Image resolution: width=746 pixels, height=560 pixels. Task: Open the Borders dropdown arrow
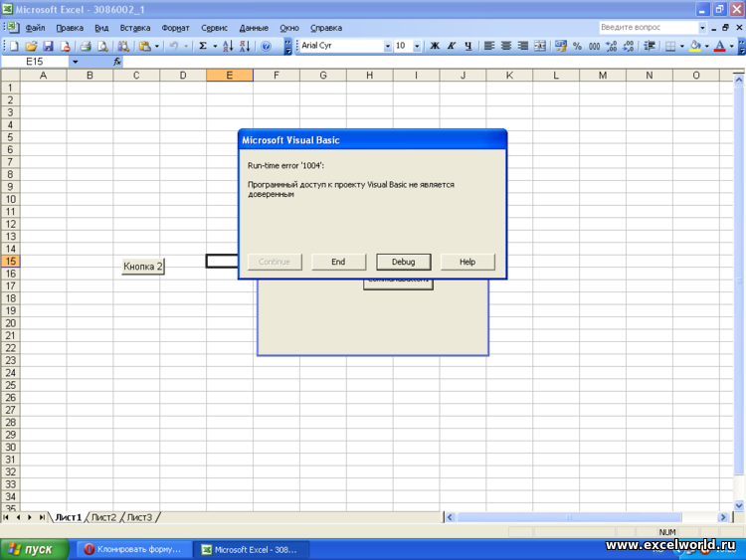[x=681, y=46]
